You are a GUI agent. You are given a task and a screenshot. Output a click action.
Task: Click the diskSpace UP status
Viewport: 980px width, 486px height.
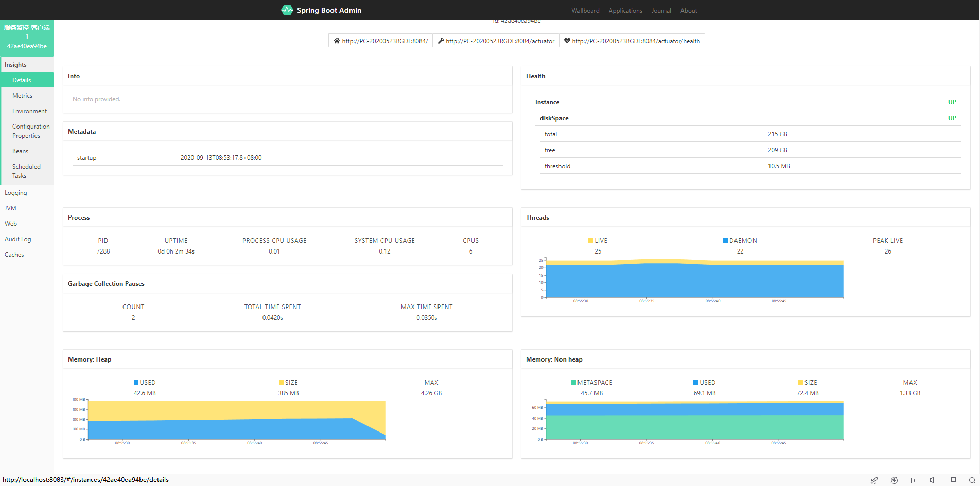point(952,118)
